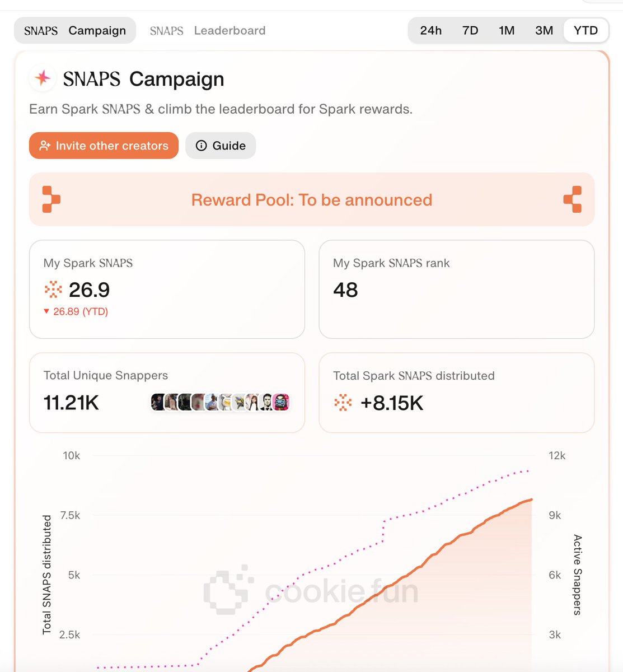Click the SNAPS dotted icon beside +8.15K
Screen dimensions: 623x672
pos(343,403)
